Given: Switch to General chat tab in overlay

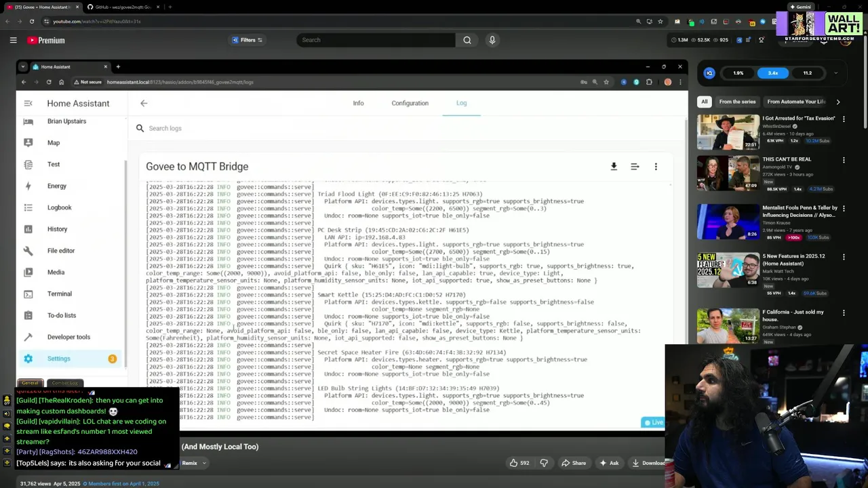Looking at the screenshot, I should (x=30, y=383).
